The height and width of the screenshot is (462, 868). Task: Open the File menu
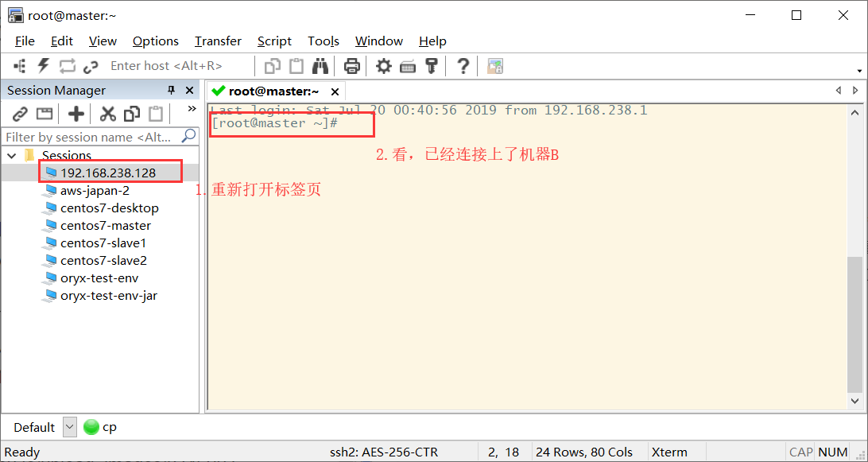click(25, 41)
